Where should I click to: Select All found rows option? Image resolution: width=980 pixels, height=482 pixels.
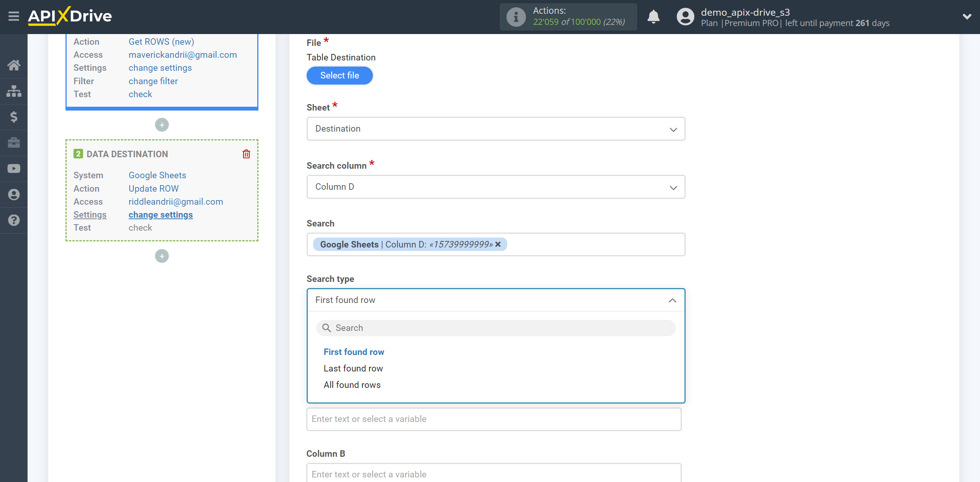[x=352, y=385]
